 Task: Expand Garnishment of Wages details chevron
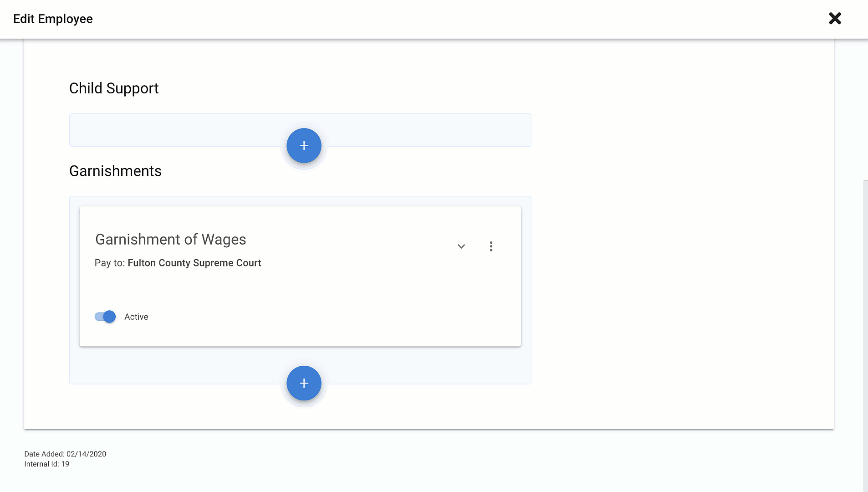(x=461, y=246)
